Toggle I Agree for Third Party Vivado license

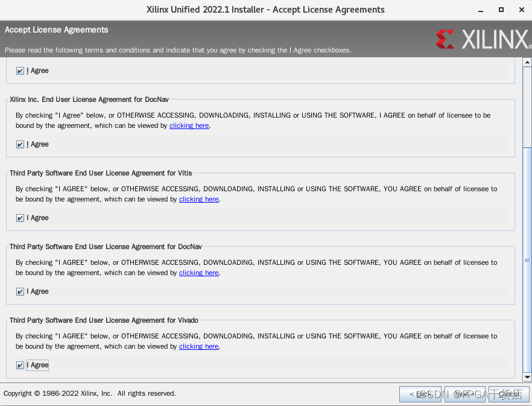tap(20, 365)
